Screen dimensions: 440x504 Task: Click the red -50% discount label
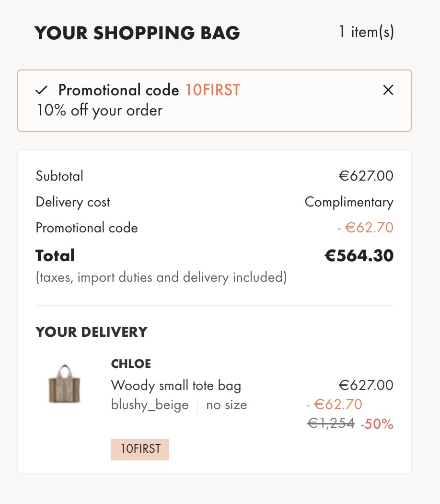click(x=377, y=424)
